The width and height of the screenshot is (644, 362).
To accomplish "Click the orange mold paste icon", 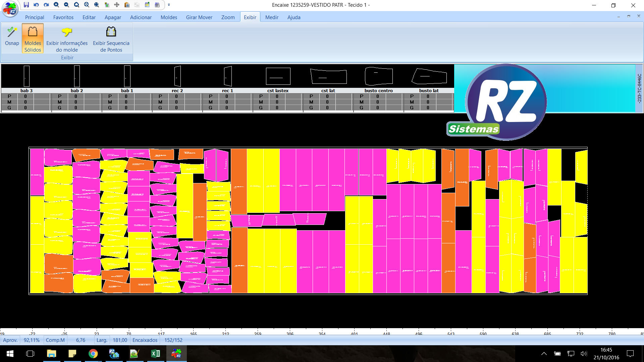I will click(127, 5).
